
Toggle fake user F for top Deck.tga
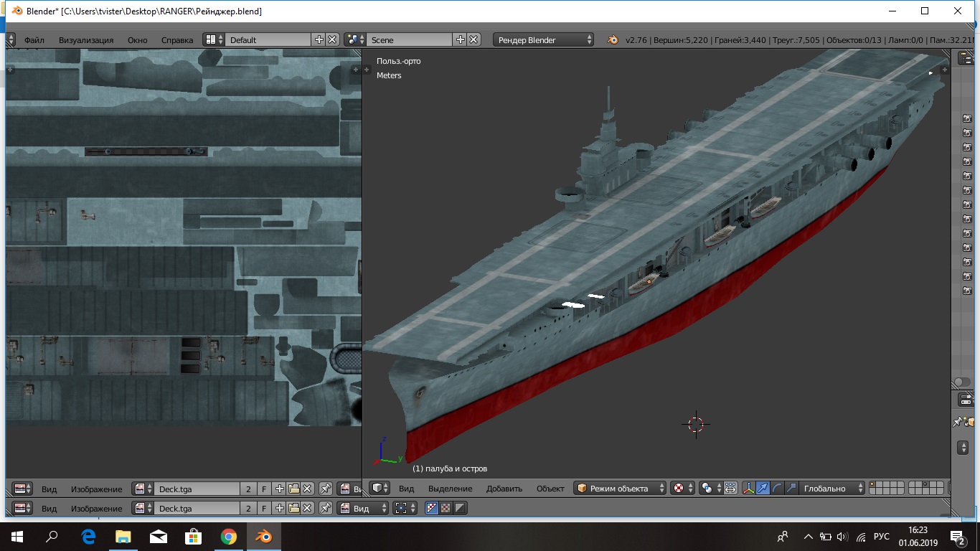[264, 489]
